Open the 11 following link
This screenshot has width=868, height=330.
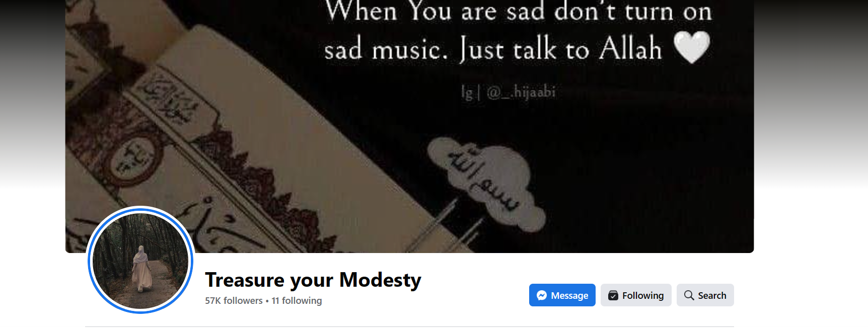pos(297,300)
